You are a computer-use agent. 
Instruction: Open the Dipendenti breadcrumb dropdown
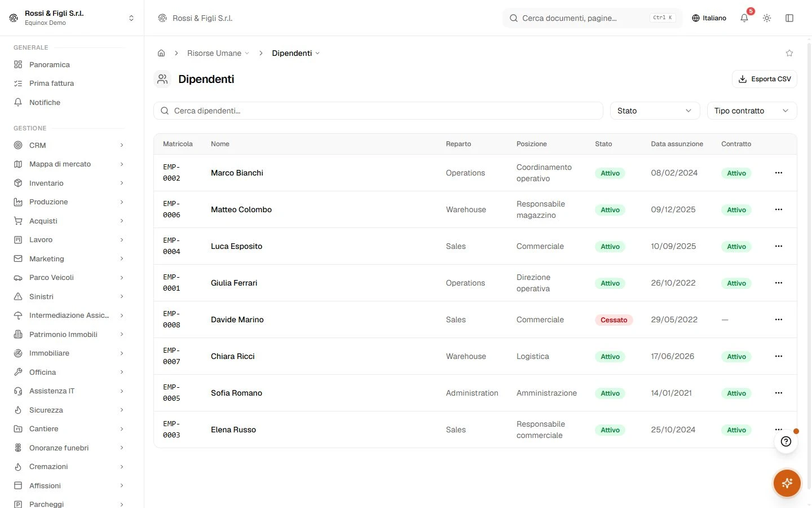click(x=295, y=53)
